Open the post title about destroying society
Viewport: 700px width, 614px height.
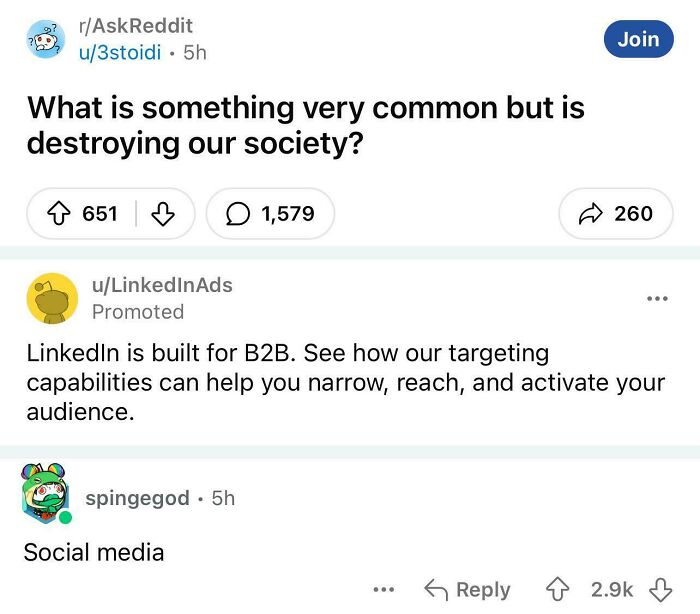point(305,125)
